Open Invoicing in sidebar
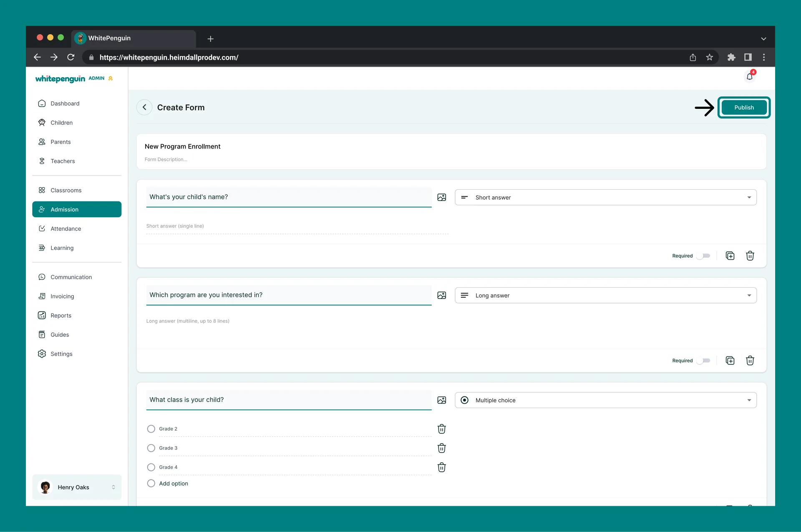Screen dimensions: 801x532 [77, 296]
